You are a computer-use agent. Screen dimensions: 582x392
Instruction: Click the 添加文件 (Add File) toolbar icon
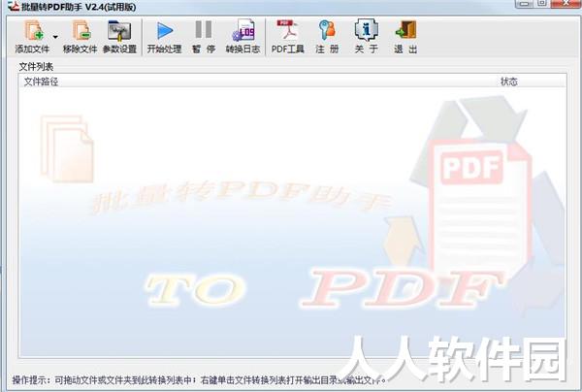click(x=33, y=36)
